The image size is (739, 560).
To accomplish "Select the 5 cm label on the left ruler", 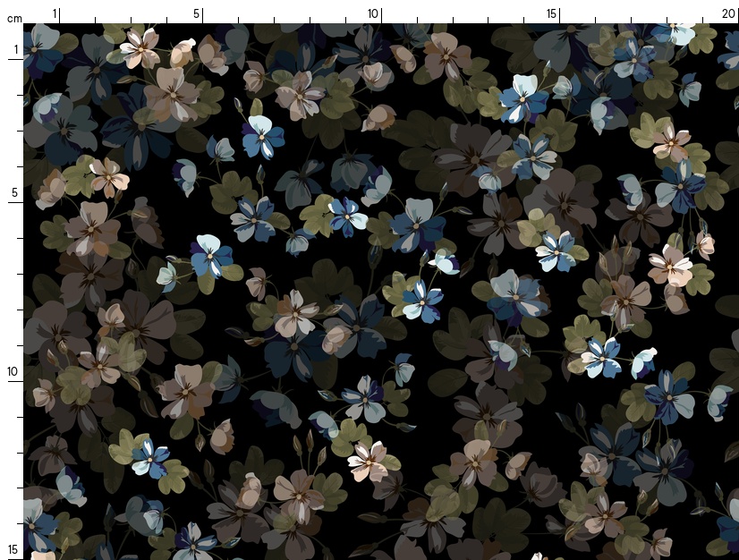I will (x=14, y=193).
